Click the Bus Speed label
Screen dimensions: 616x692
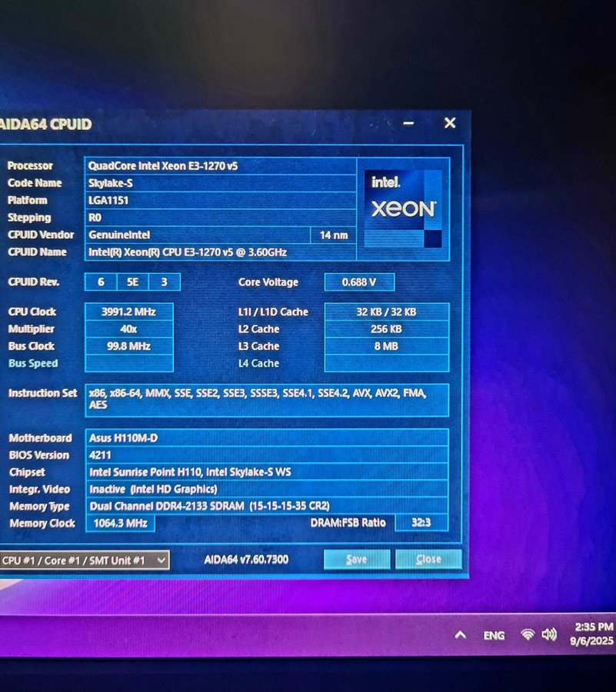33,363
